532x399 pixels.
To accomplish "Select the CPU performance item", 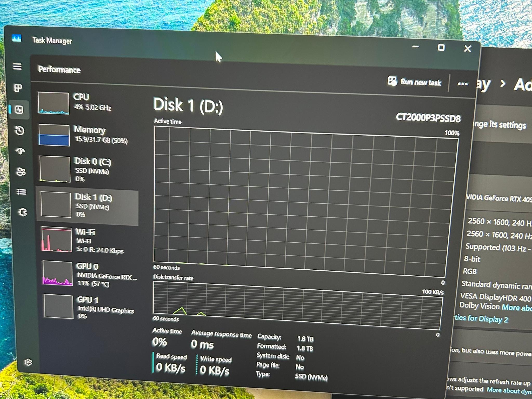I will coord(87,103).
